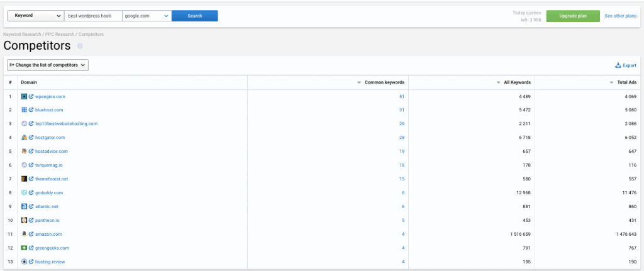Click the bluehost.com favicon

[25, 110]
